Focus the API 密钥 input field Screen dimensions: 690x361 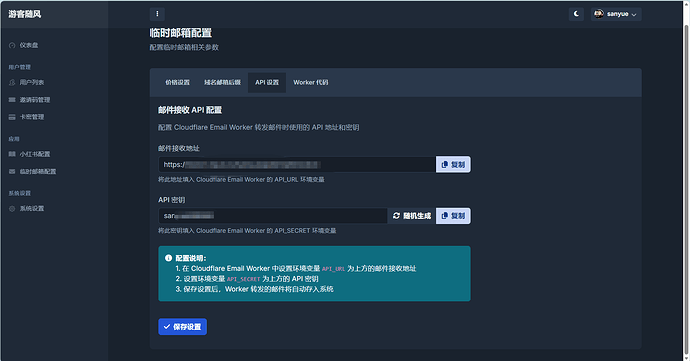pyautogui.click(x=273, y=216)
